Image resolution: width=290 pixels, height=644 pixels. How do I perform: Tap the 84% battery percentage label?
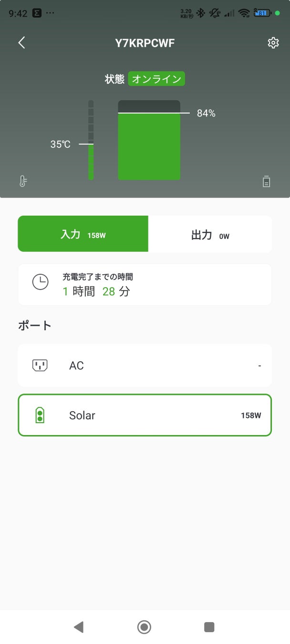pos(206,114)
